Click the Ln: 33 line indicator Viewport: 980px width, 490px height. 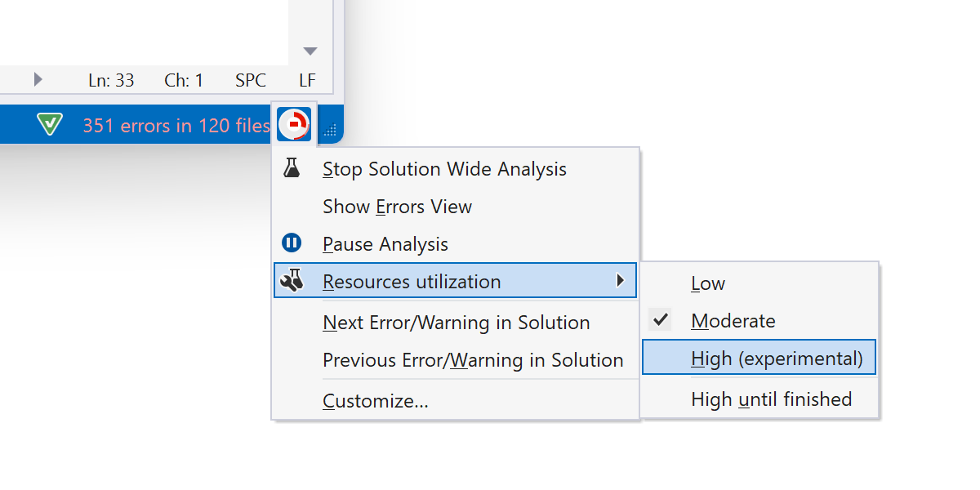[111, 81]
